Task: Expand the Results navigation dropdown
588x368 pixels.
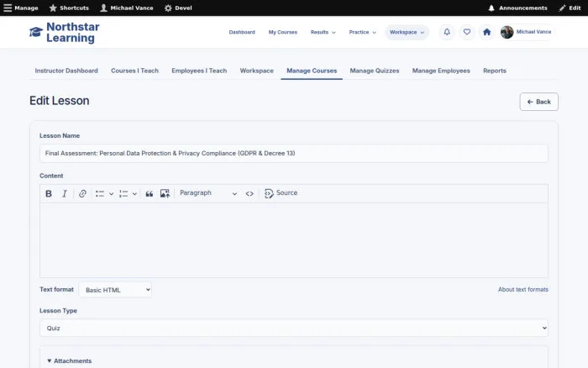Action: pyautogui.click(x=323, y=32)
